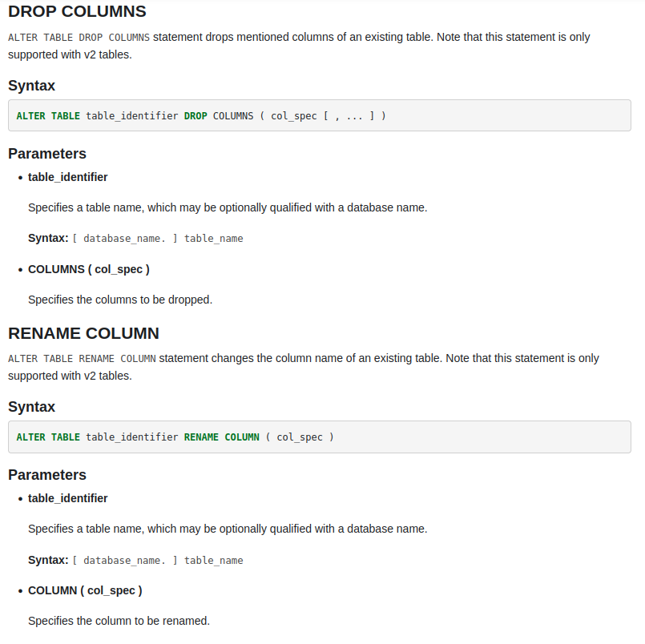Click the Syntax heading under RENAME COLUMN
This screenshot has width=645, height=644.
(x=32, y=407)
